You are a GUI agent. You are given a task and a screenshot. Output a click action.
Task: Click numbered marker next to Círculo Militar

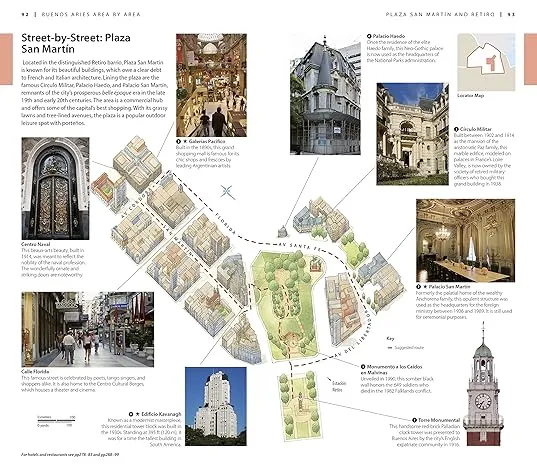[x=456, y=129]
